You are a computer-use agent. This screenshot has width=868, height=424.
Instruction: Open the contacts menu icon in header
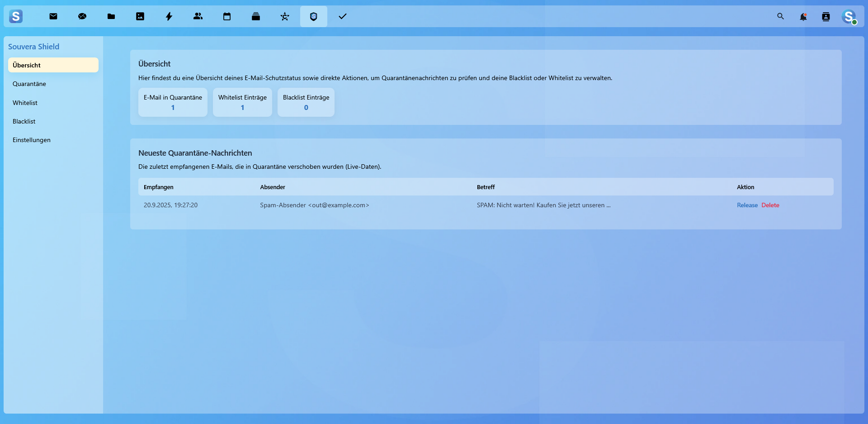[826, 17]
